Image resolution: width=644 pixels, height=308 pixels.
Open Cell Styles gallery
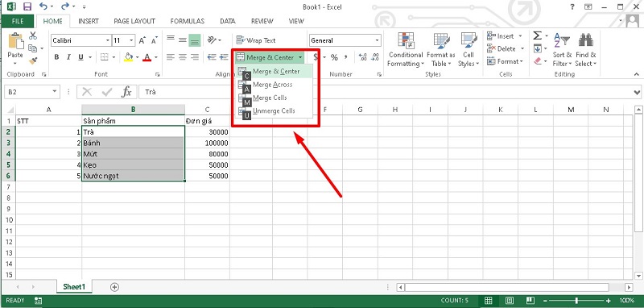pos(469,50)
